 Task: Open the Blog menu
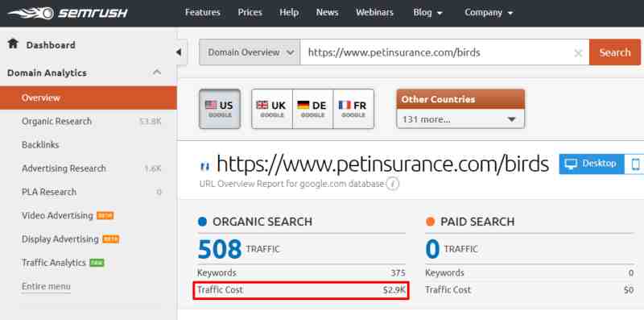coord(428,13)
